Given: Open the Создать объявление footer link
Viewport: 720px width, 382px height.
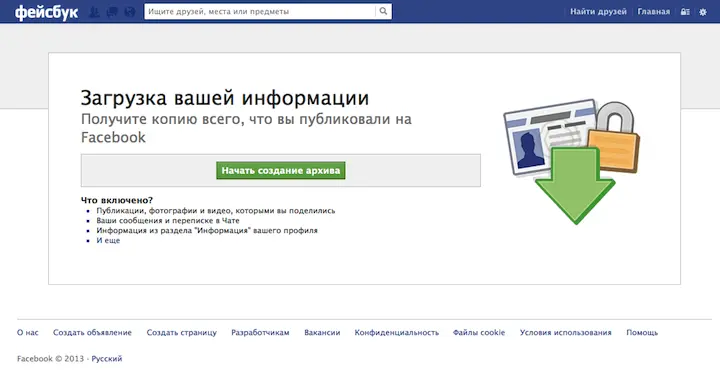Looking at the screenshot, I should pos(92,332).
